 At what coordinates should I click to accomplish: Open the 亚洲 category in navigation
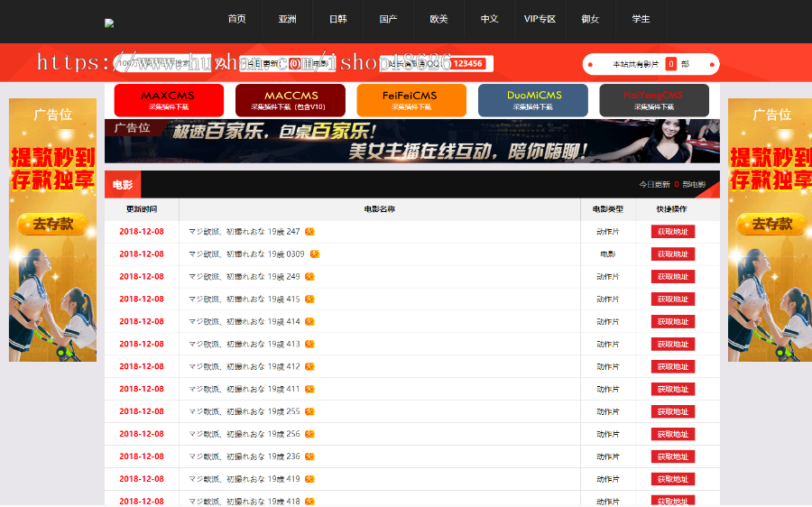288,19
